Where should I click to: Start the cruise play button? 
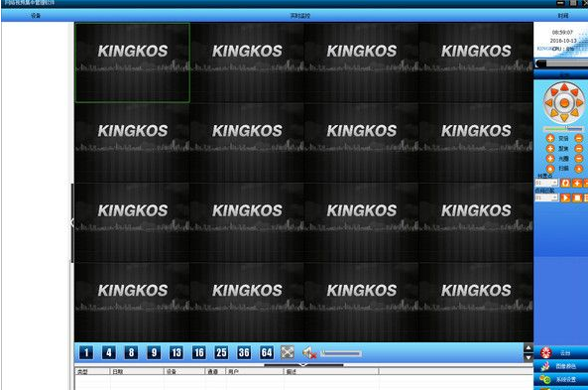point(565,197)
